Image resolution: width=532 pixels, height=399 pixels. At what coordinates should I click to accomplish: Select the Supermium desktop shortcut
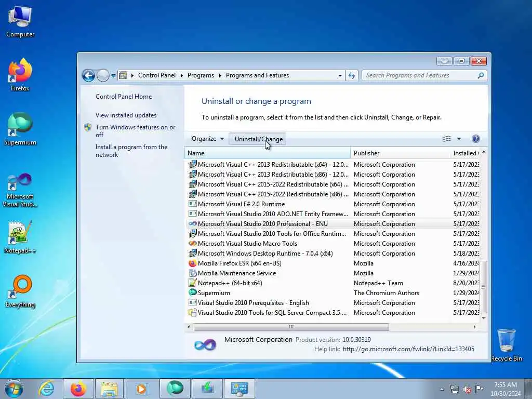coord(20,129)
